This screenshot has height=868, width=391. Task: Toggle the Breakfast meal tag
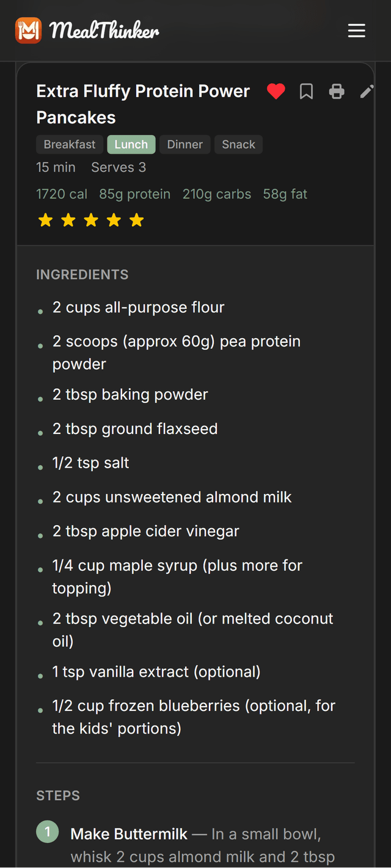pyautogui.click(x=69, y=144)
